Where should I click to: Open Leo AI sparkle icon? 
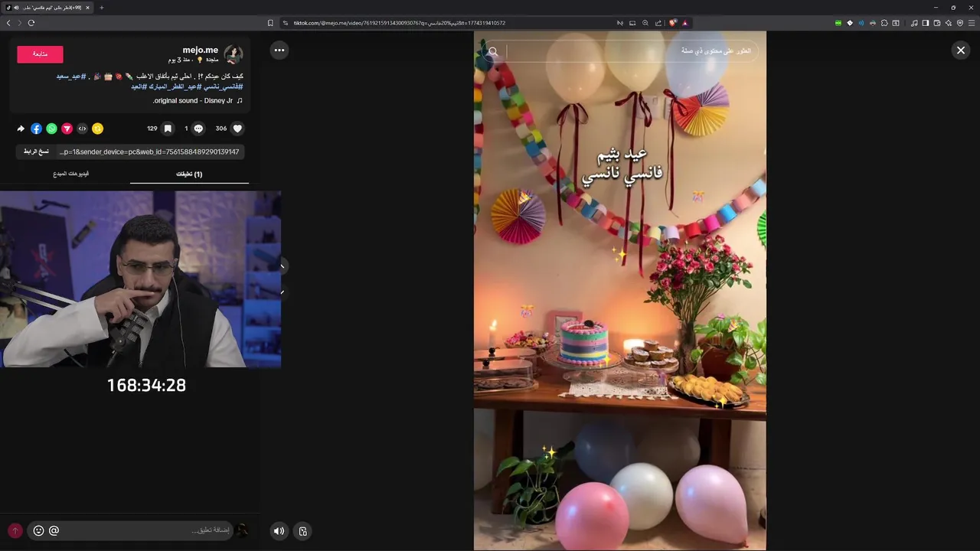(x=949, y=23)
